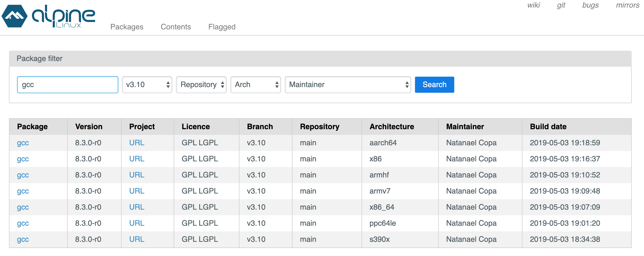
Task: Go to the bugs link
Action: pyautogui.click(x=590, y=5)
